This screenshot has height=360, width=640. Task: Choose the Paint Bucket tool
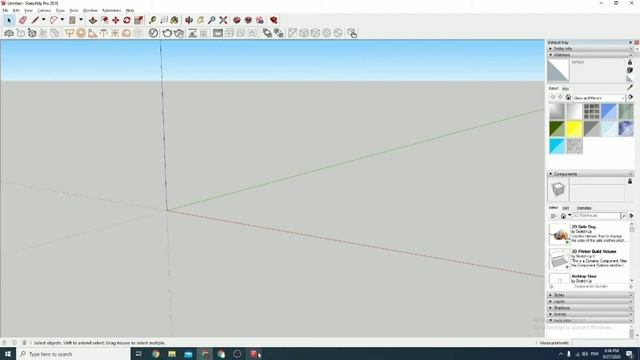point(175,20)
